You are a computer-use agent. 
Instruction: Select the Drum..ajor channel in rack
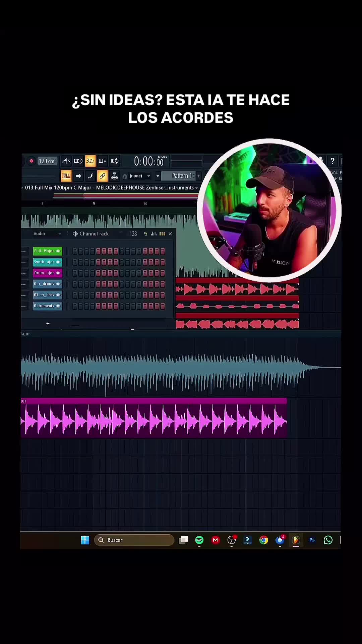point(47,273)
